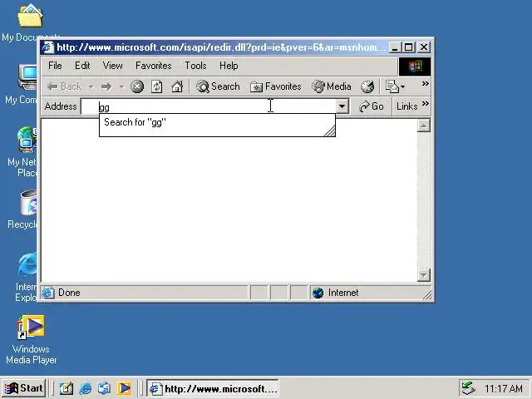The image size is (532, 399).
Task: Open the History clock icon
Action: coord(367,86)
